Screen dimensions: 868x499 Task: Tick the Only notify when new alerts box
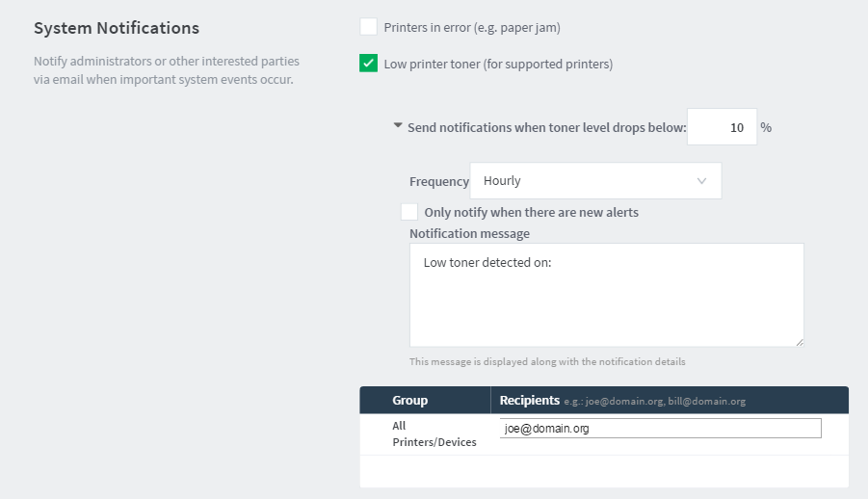point(409,212)
